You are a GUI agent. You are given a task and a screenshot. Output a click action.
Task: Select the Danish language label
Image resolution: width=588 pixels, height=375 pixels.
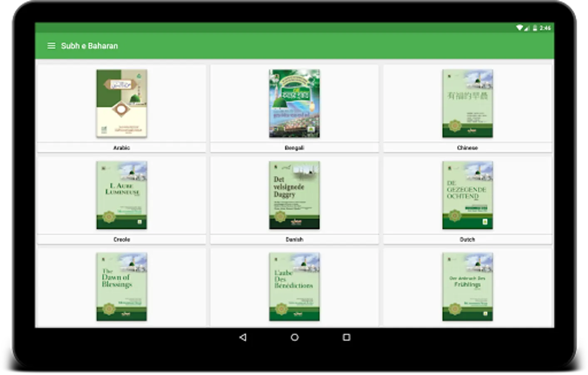click(294, 239)
